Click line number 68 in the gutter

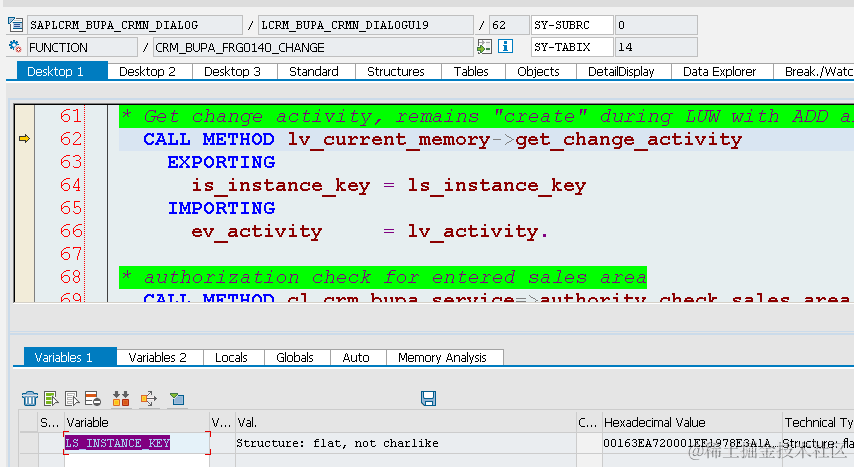click(x=71, y=277)
